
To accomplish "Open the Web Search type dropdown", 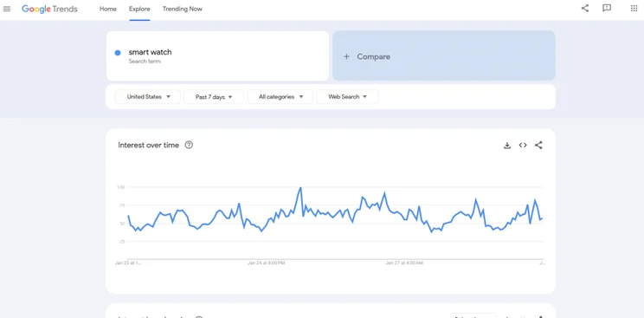I will [347, 97].
